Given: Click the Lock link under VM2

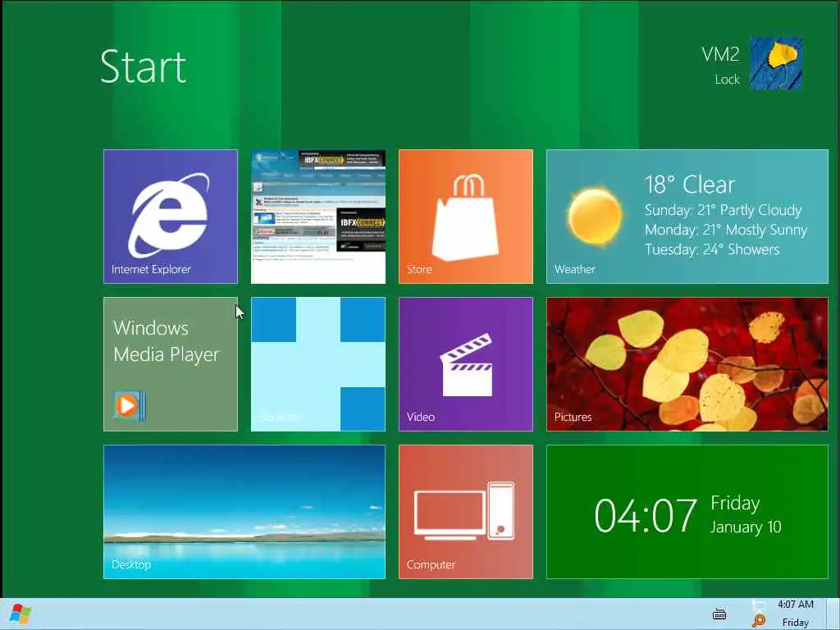Looking at the screenshot, I should tap(727, 80).
